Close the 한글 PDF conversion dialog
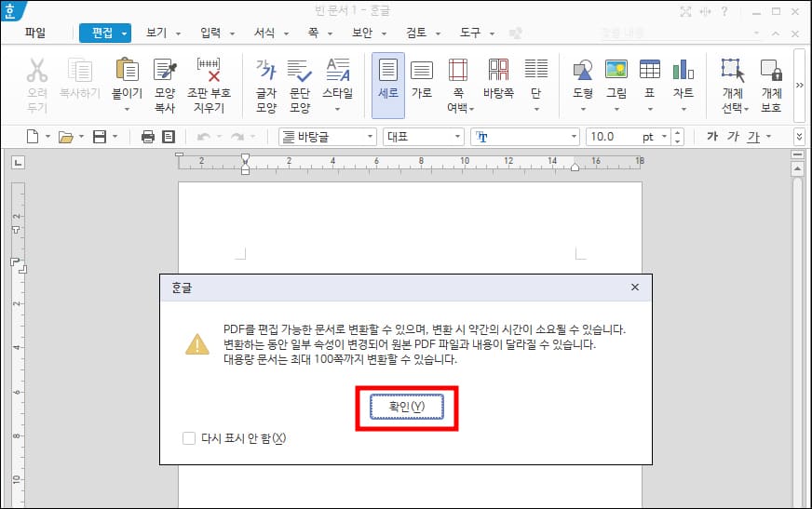Viewport: 812px width, 509px height. coord(635,288)
